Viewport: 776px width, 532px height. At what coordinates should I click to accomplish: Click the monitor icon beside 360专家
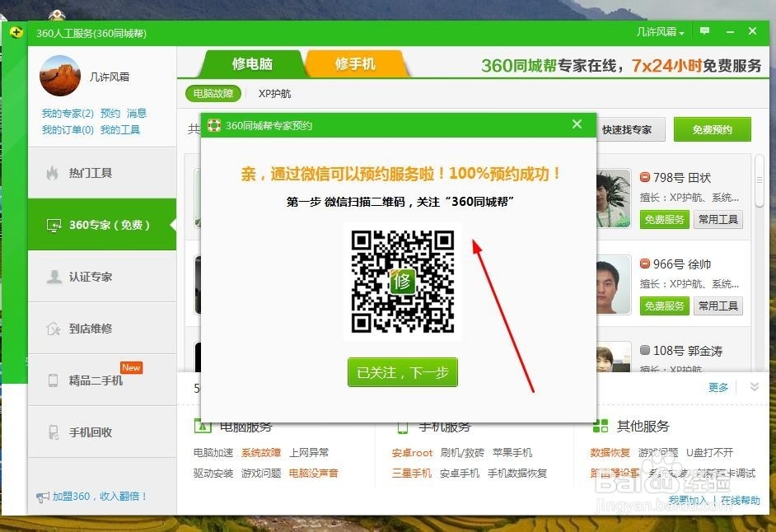tap(54, 226)
